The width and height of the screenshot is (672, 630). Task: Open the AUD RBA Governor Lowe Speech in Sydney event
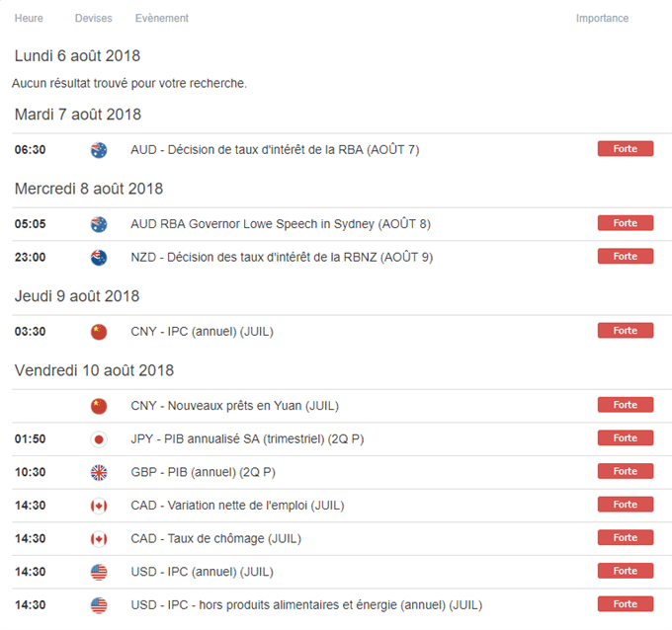coord(281,224)
